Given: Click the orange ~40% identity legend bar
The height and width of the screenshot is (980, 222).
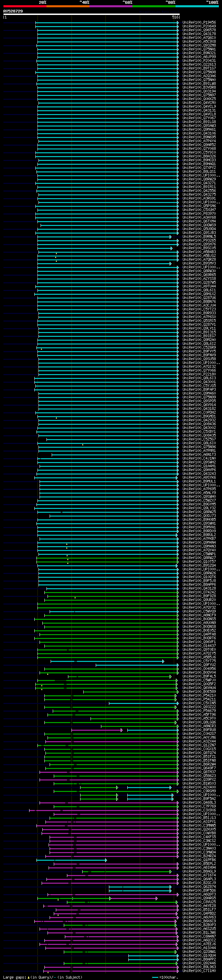Looking at the screenshot, I should [x=68, y=6].
